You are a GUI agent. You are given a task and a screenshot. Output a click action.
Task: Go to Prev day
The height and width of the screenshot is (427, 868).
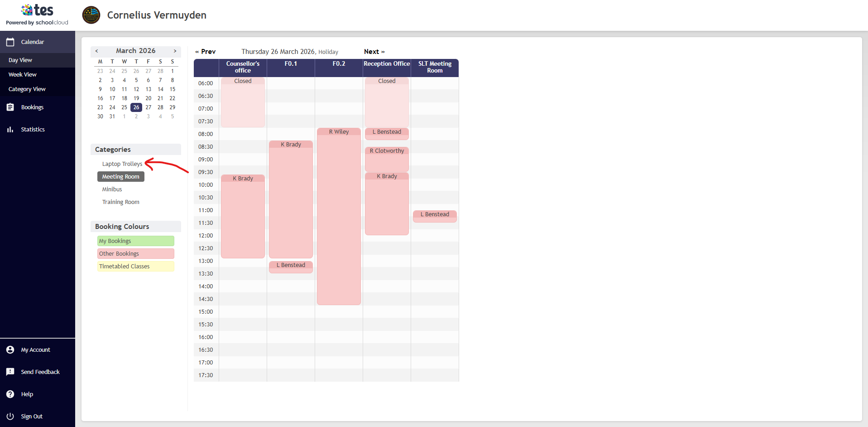click(x=205, y=52)
